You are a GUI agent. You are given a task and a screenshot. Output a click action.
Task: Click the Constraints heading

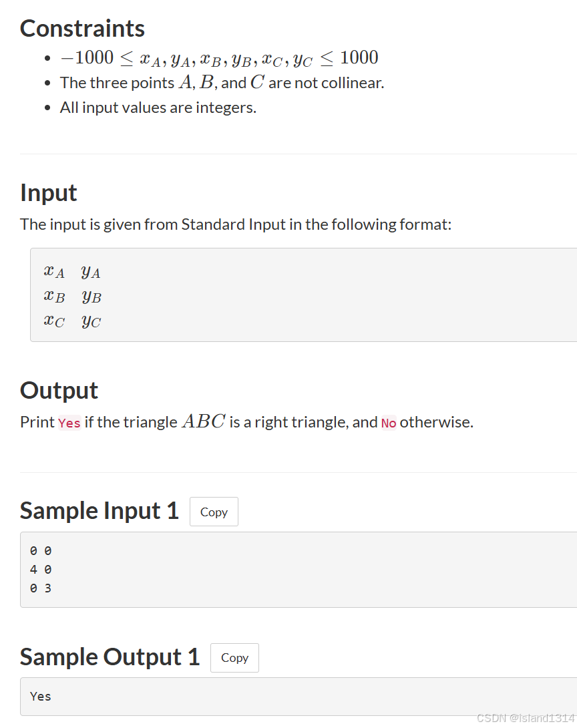pyautogui.click(x=82, y=28)
